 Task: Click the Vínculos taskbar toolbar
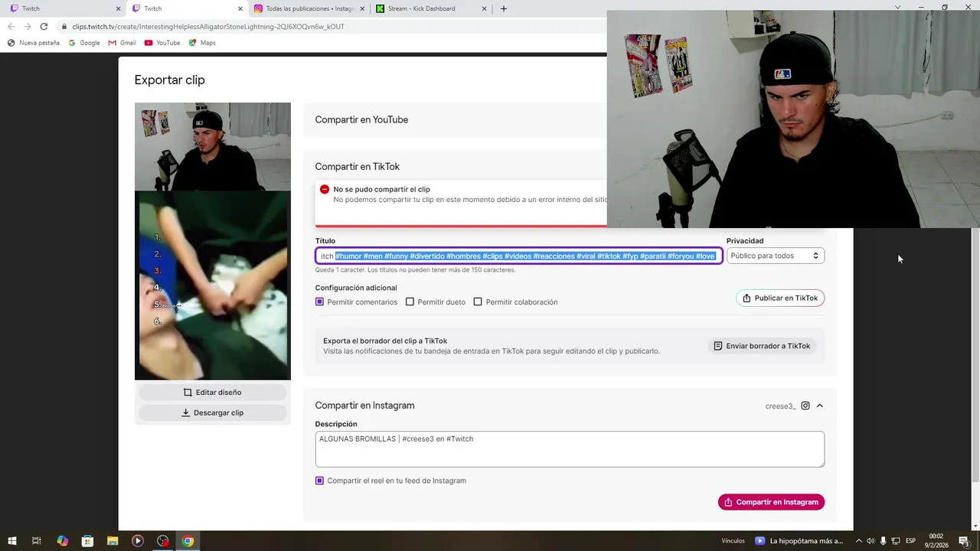[x=733, y=541]
